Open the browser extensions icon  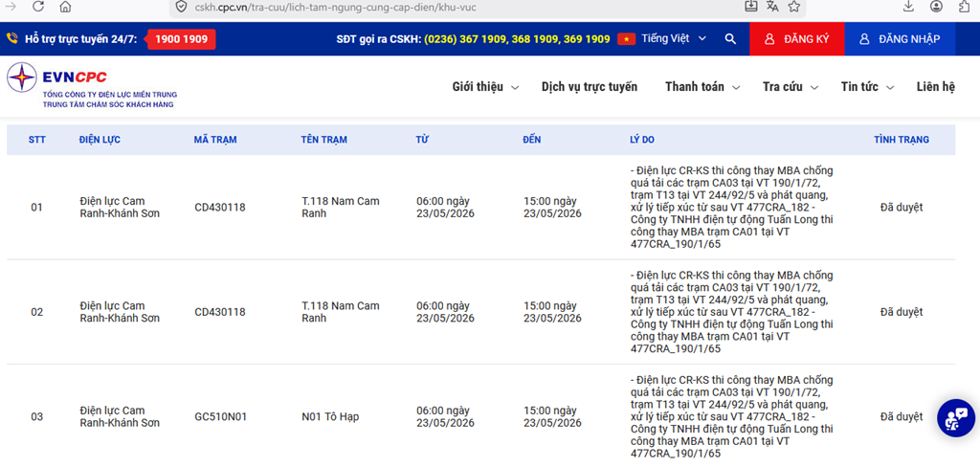click(965, 7)
